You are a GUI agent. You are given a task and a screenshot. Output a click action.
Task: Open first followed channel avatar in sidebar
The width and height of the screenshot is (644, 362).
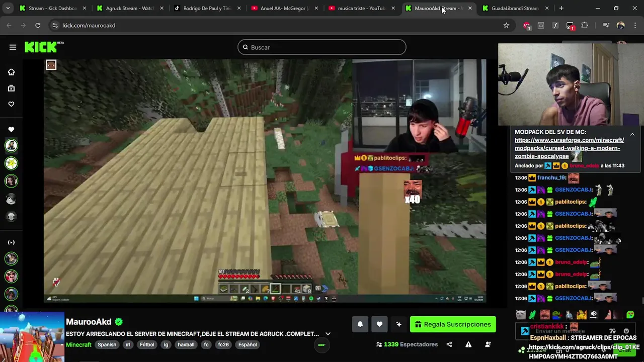click(x=11, y=146)
